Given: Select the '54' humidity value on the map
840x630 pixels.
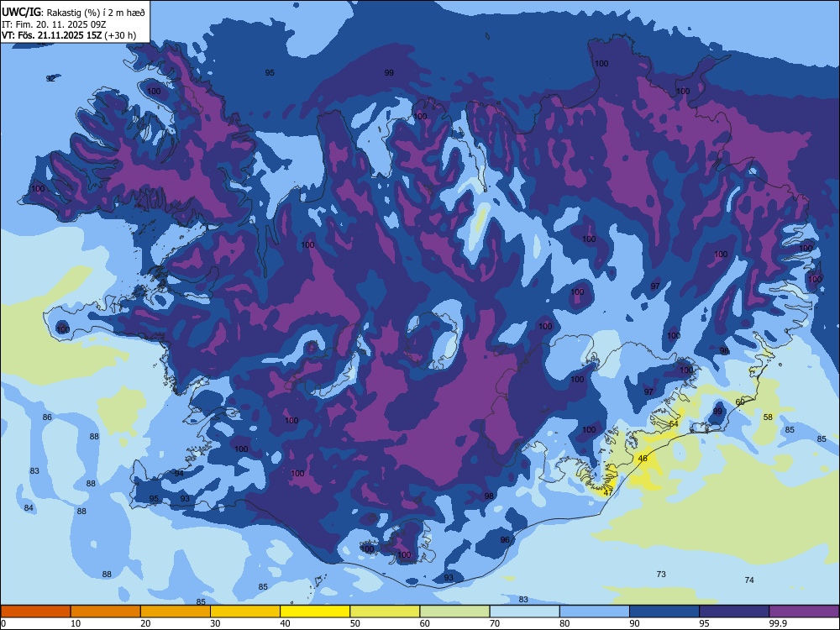Looking at the screenshot, I should click(674, 423).
